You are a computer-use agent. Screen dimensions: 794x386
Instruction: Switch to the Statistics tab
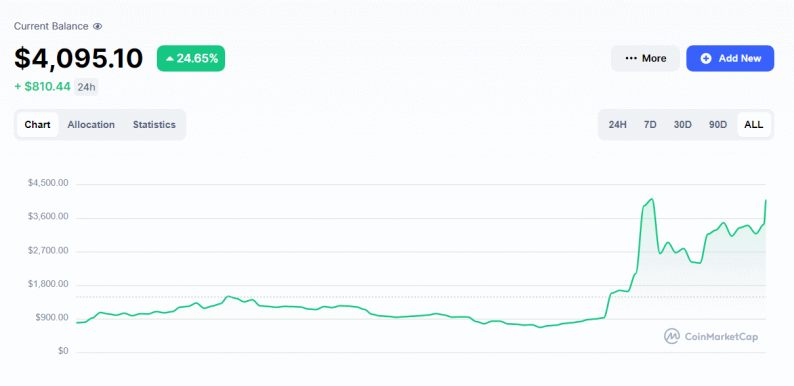tap(154, 125)
